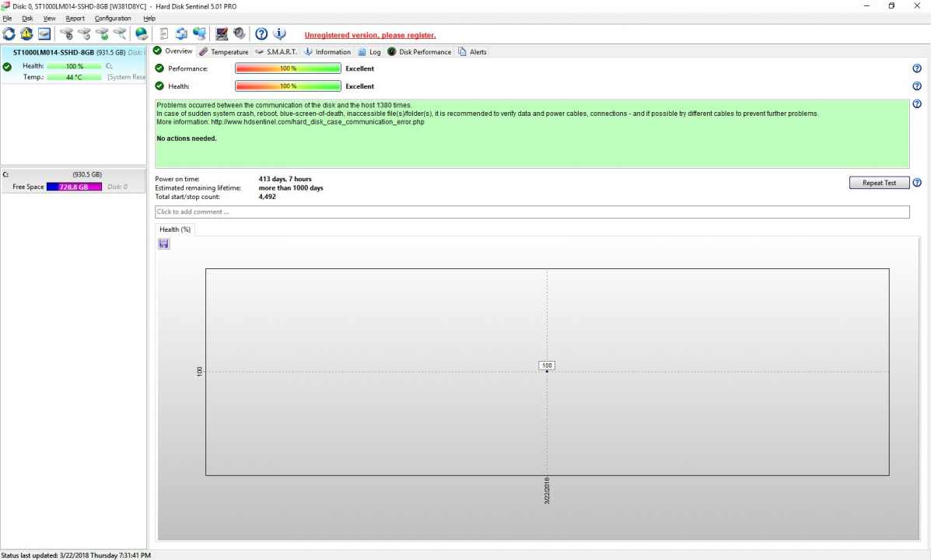Switch to the Overview tab
Screen dimensions: 931x560
(173, 51)
